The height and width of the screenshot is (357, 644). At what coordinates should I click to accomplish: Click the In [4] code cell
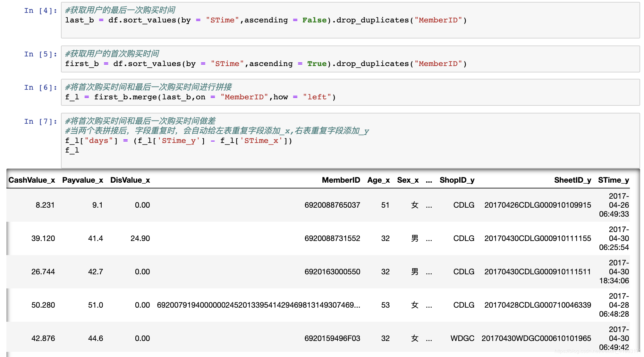pyautogui.click(x=350, y=20)
